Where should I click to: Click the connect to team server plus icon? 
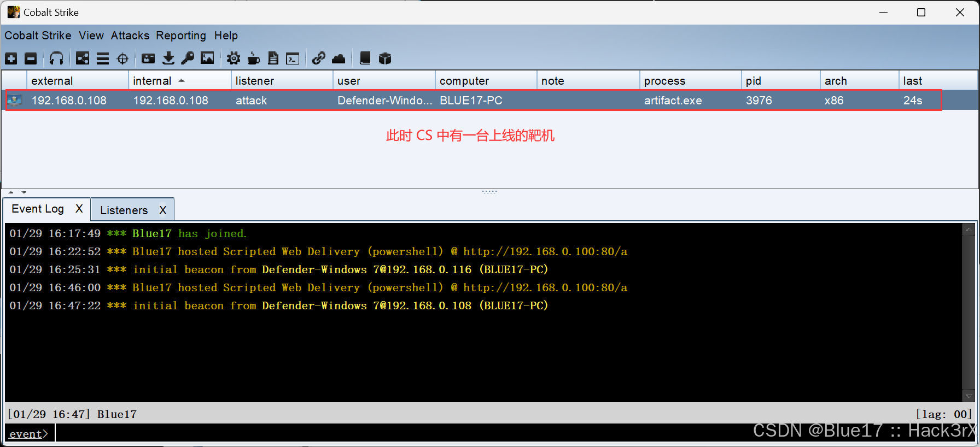pos(11,58)
